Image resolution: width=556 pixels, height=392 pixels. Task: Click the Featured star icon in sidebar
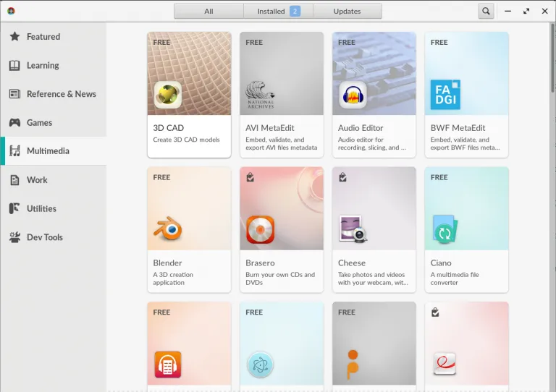coord(14,36)
